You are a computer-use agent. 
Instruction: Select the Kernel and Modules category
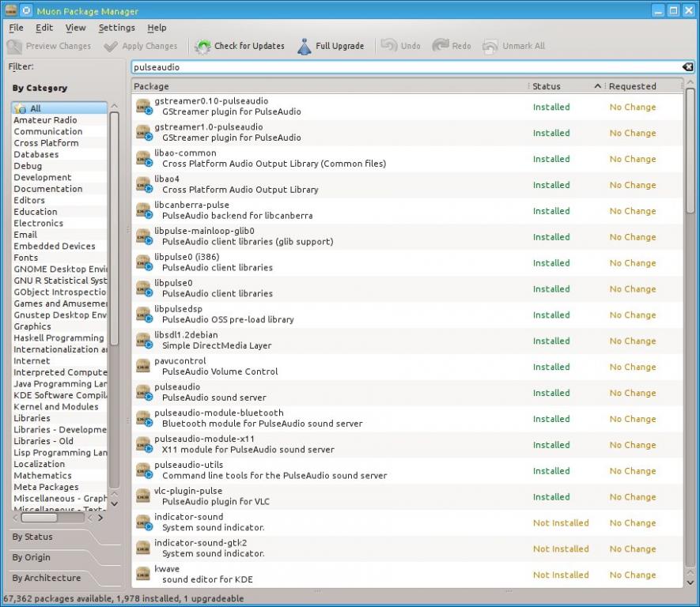point(56,407)
